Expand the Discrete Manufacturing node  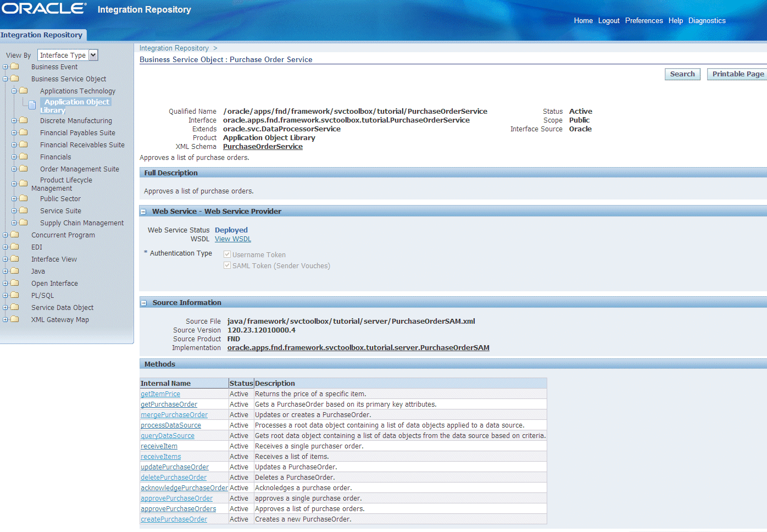tap(14, 121)
